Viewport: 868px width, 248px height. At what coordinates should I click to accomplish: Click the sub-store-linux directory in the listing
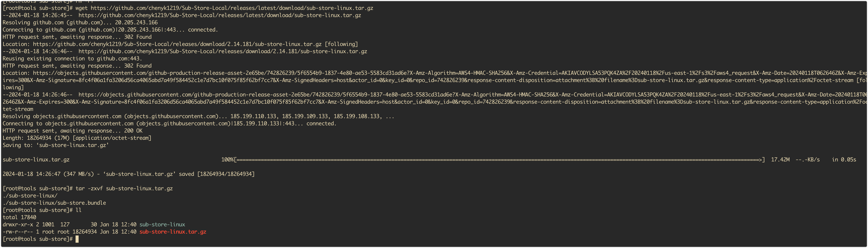click(x=162, y=224)
